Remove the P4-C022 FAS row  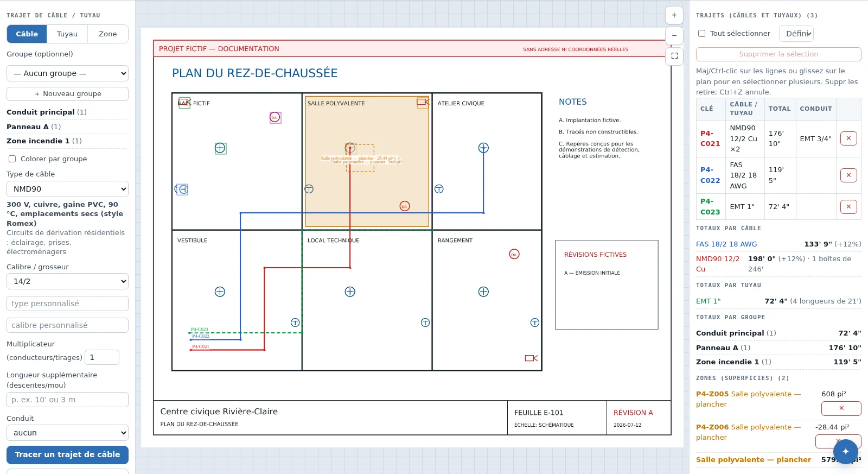coord(848,175)
